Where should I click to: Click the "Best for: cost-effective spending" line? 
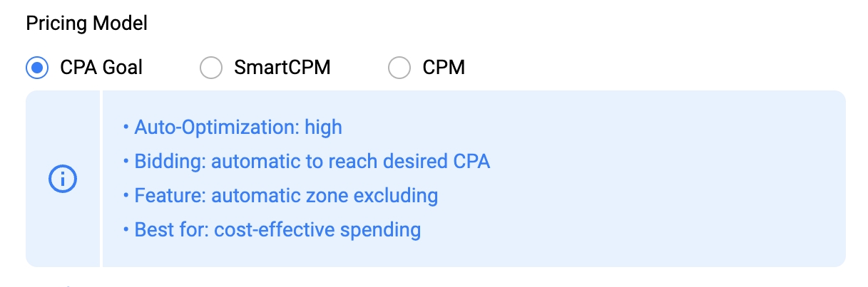point(277,230)
